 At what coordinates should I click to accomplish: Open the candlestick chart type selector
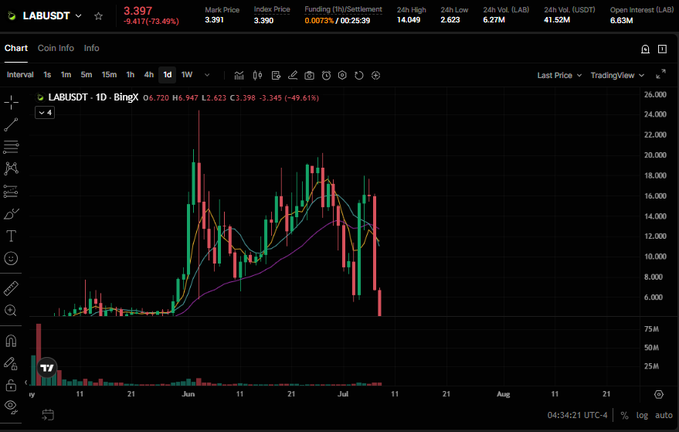[x=257, y=75]
